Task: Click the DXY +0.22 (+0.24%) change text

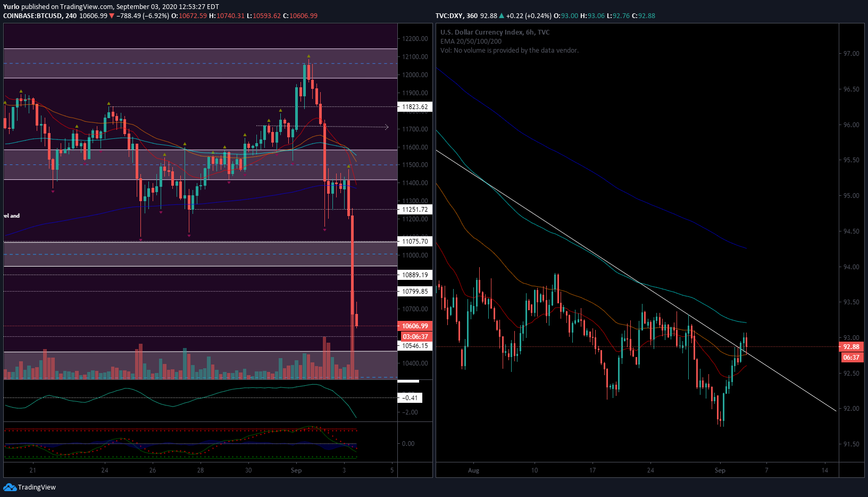Action: click(x=529, y=15)
